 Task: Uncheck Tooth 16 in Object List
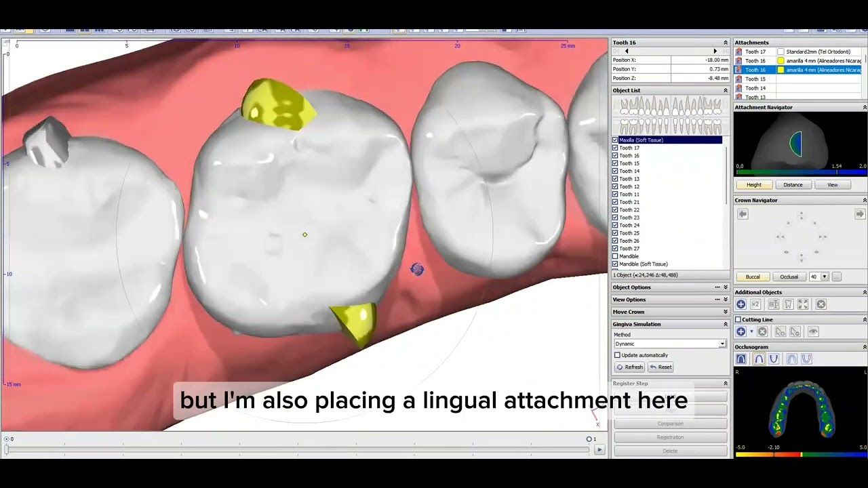point(615,156)
